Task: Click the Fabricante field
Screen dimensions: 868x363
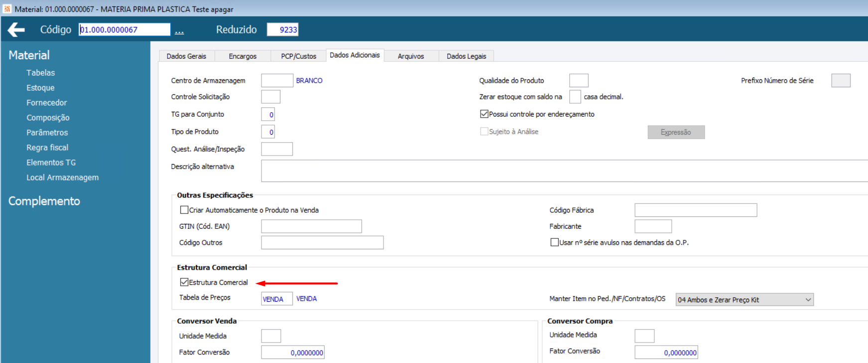Action: pos(653,226)
